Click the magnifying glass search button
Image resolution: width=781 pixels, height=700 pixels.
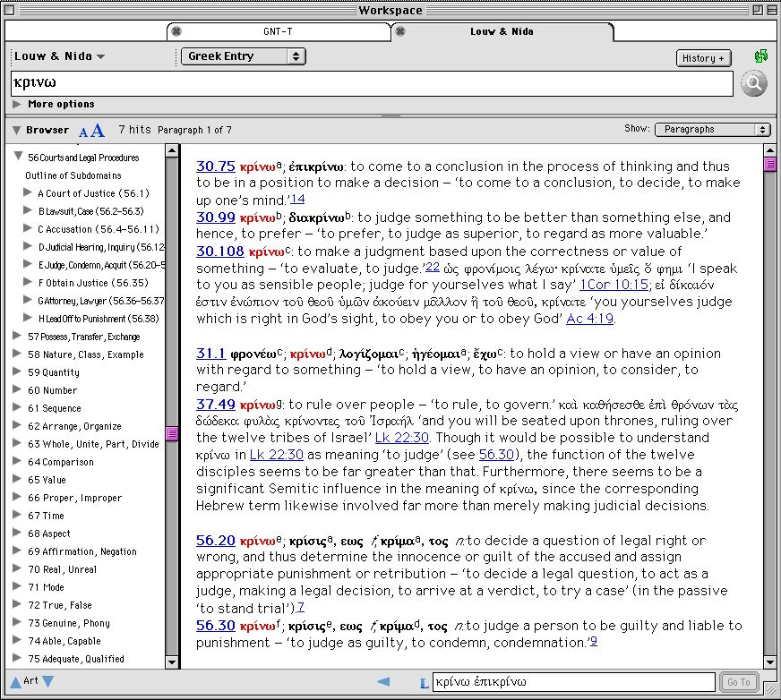[753, 83]
